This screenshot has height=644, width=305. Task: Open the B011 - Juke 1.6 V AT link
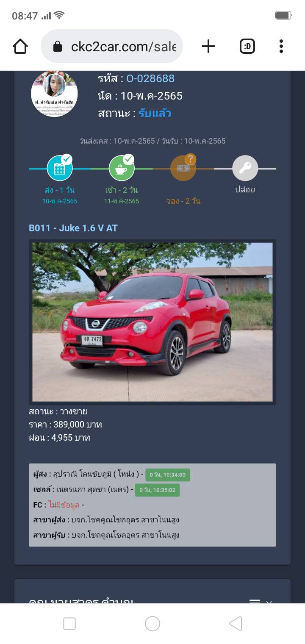tap(73, 228)
